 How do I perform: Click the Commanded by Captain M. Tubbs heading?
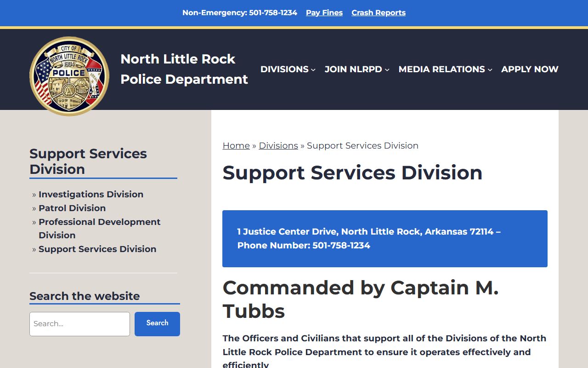361,299
